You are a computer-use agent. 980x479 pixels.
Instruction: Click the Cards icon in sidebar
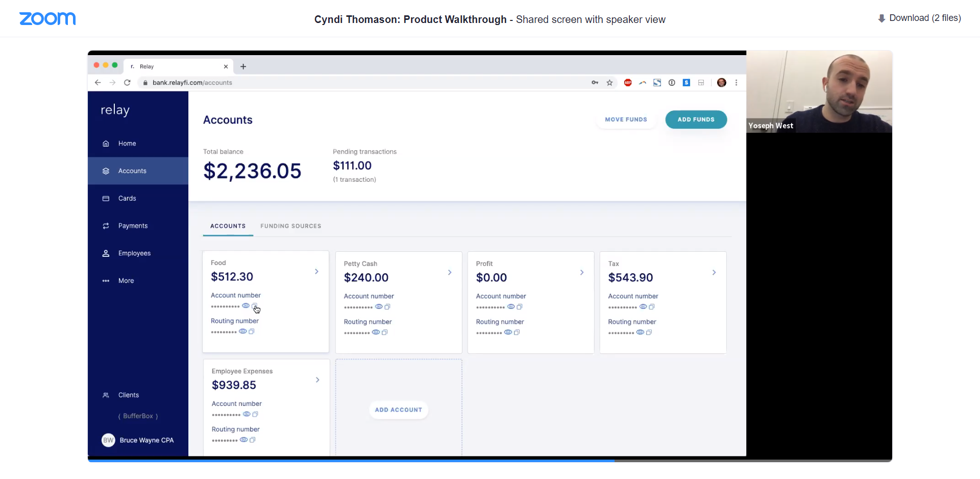coord(106,199)
